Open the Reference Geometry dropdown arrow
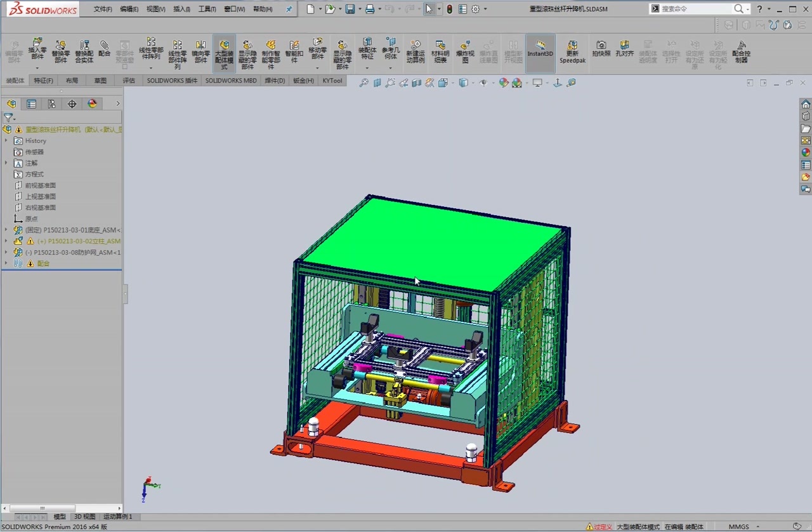Viewport: 812px width, 532px height. (391, 68)
